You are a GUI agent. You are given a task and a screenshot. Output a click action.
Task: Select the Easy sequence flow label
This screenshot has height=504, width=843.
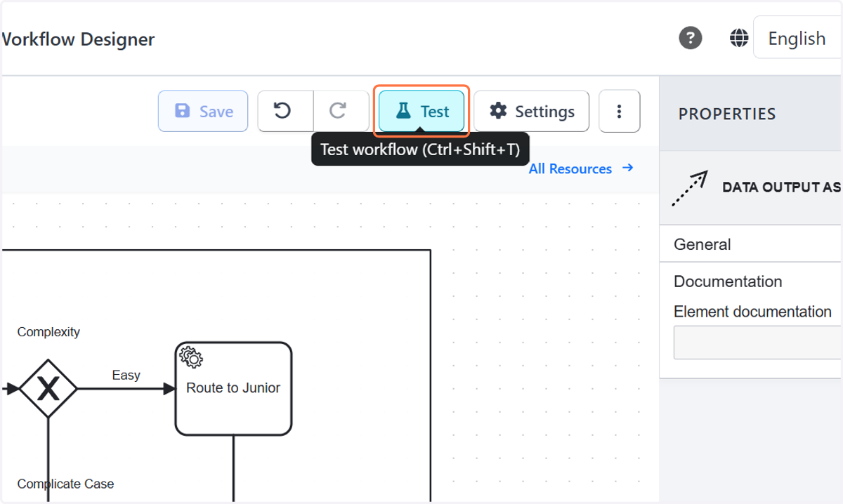(x=126, y=376)
